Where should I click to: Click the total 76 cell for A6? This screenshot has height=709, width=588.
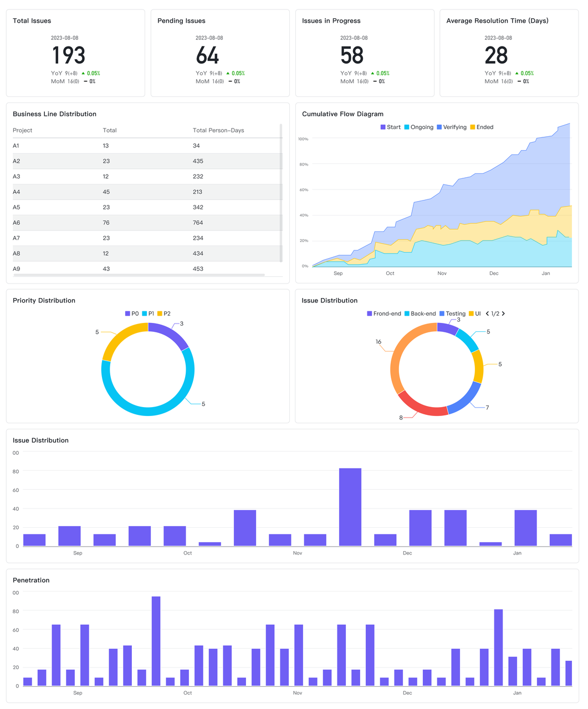(106, 223)
